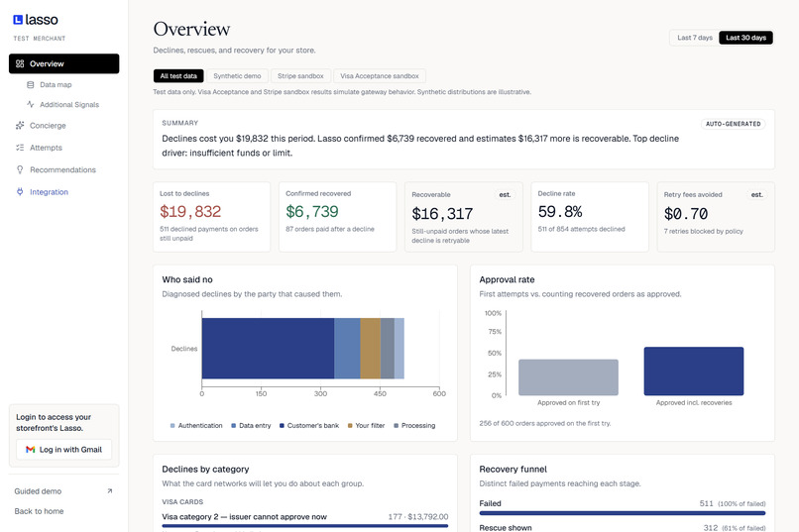The height and width of the screenshot is (532, 799).
Task: Click the Customer's bank segment in chart
Action: (x=268, y=348)
